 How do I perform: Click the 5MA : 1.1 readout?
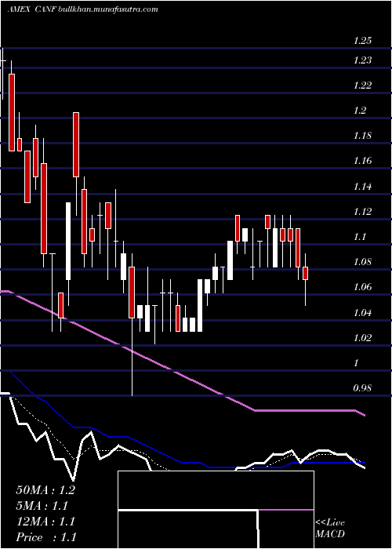tap(42, 506)
